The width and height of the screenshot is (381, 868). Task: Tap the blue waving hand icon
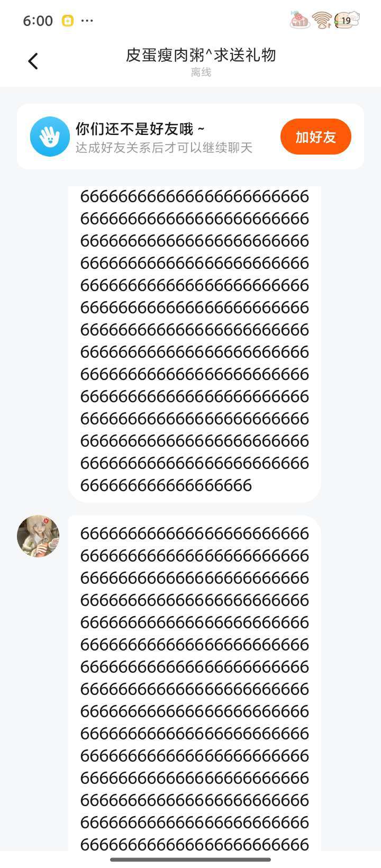50,137
